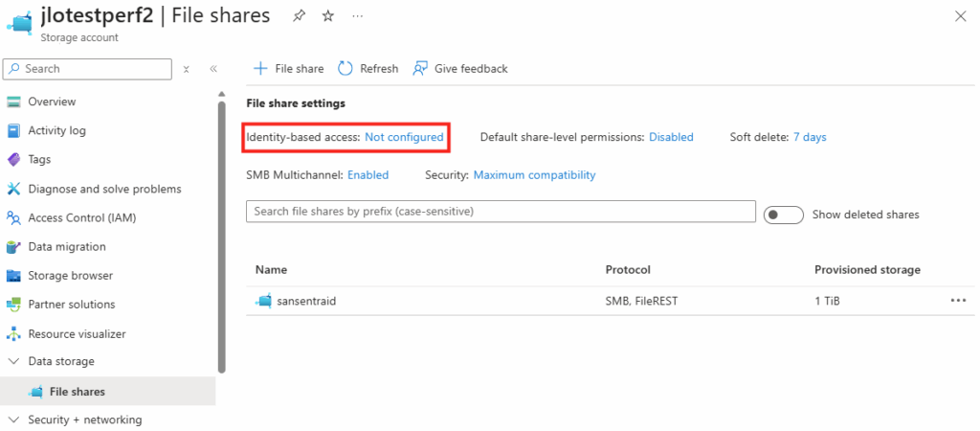Click the SMB Multichannel Enabled link
The image size is (980, 431).
[x=367, y=175]
